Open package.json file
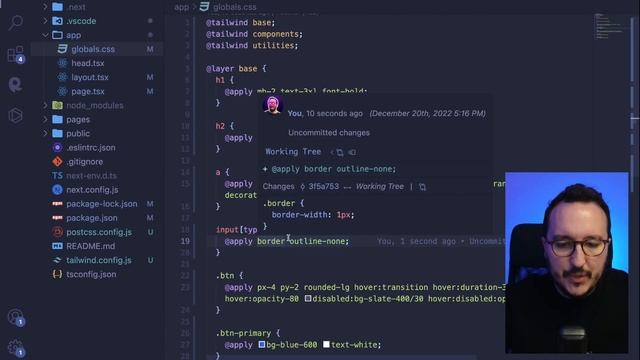This screenshot has height=360, width=640. pos(92,218)
